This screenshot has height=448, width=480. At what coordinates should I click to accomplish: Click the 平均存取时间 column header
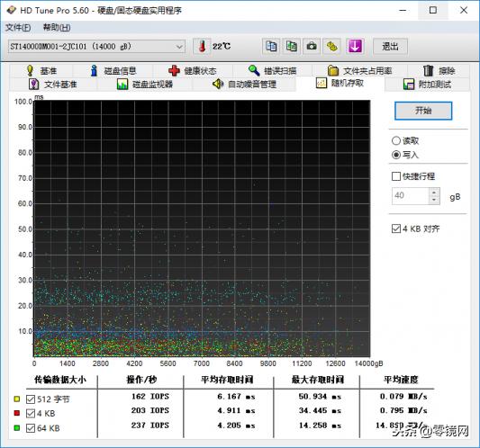(x=227, y=380)
